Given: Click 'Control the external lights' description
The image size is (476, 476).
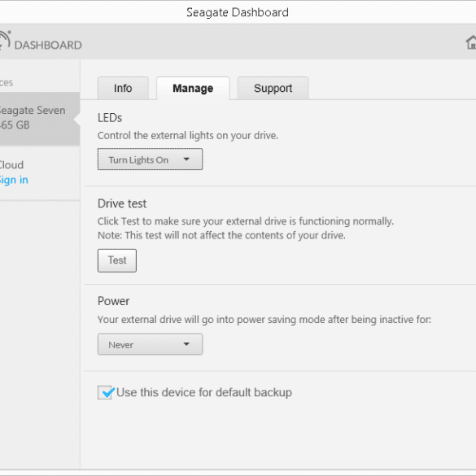Looking at the screenshot, I should (x=188, y=135).
